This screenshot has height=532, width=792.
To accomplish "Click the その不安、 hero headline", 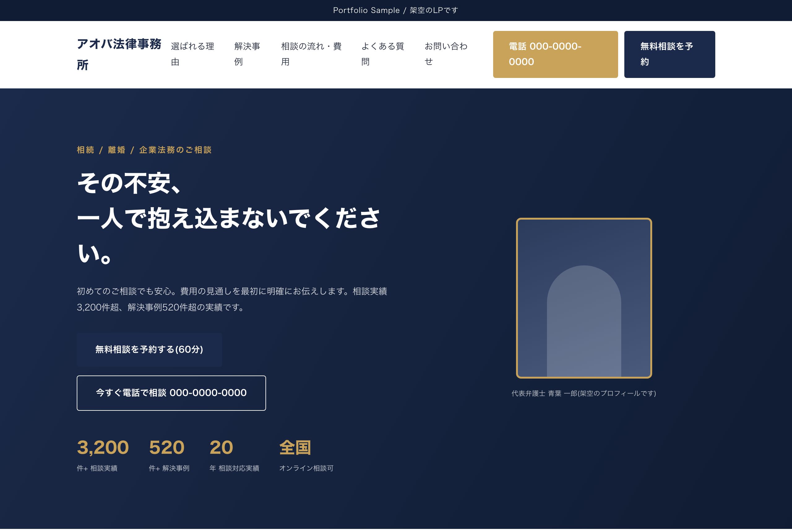I will click(x=229, y=217).
